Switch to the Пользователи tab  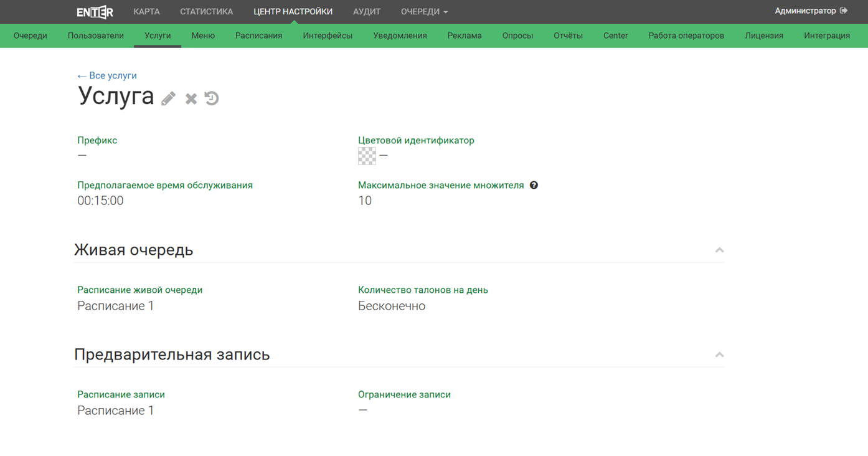pyautogui.click(x=96, y=36)
